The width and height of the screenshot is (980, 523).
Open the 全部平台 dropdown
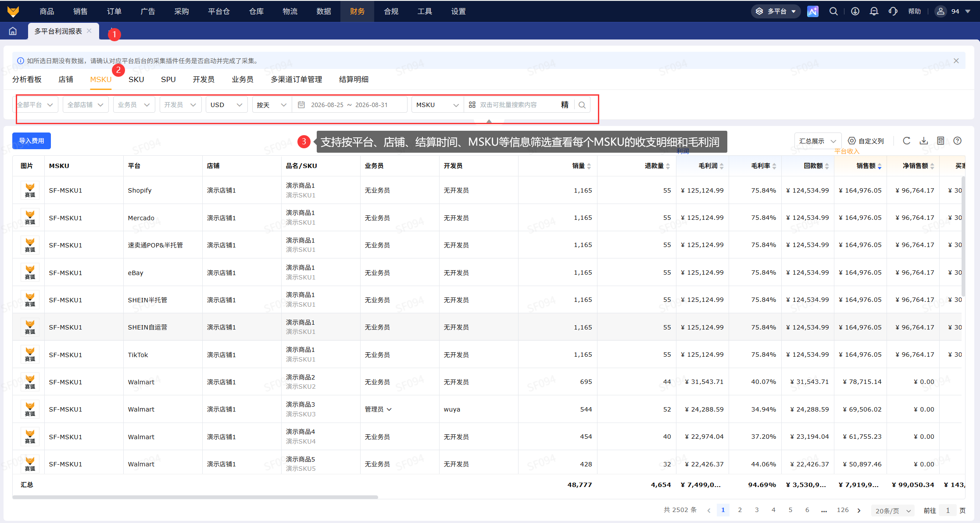36,105
